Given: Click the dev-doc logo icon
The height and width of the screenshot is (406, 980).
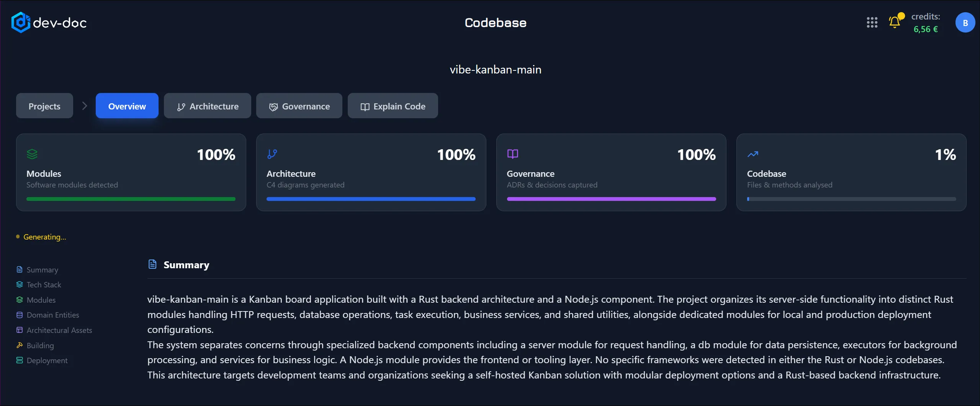Looking at the screenshot, I should tap(20, 23).
